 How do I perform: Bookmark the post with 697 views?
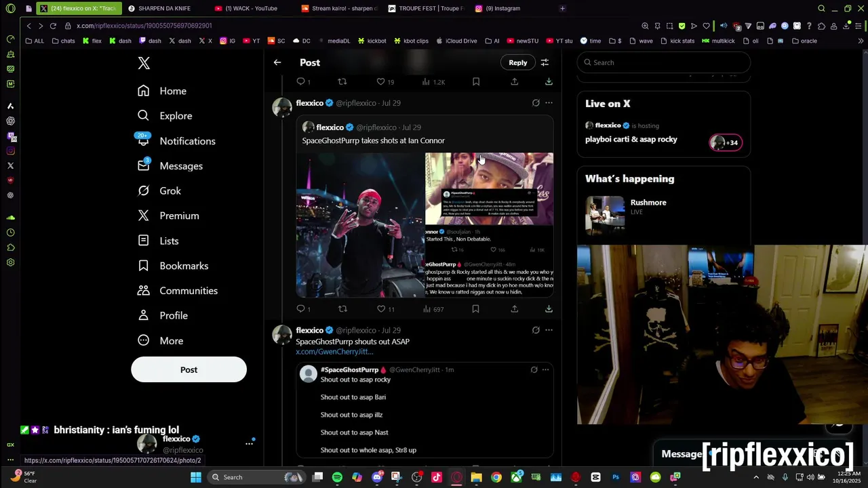coord(476,309)
